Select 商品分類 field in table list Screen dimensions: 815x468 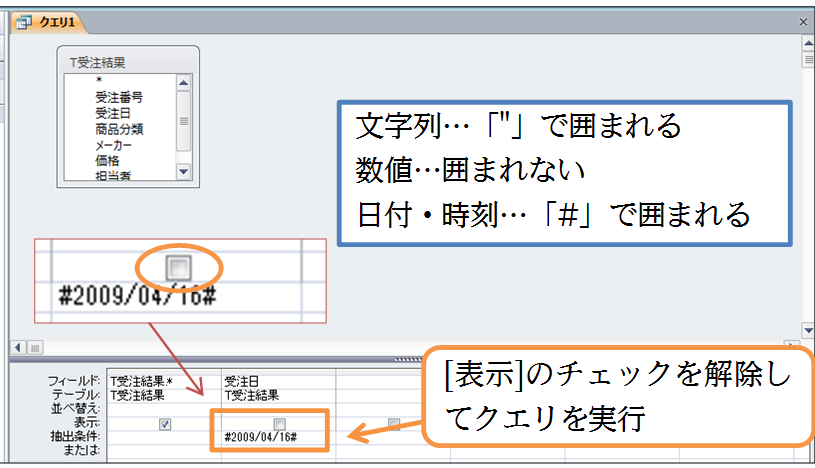click(x=118, y=128)
